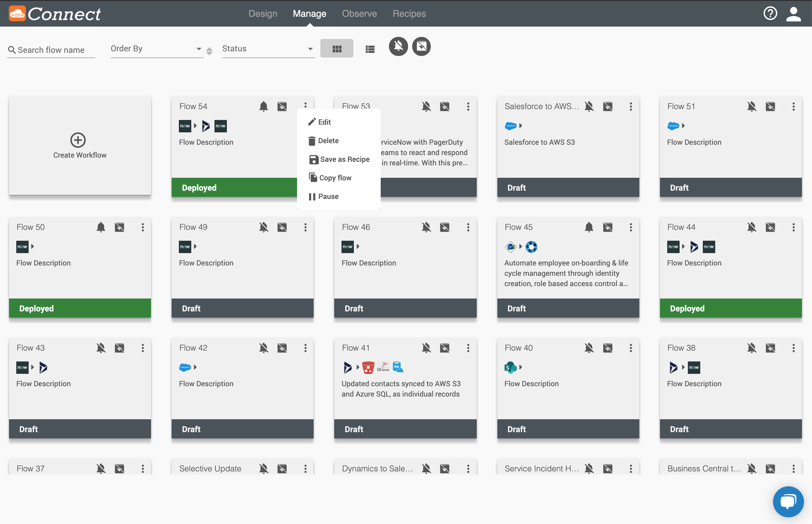This screenshot has height=524, width=812.
Task: Click the Dynamics icon in Flow 43
Action: coord(43,367)
